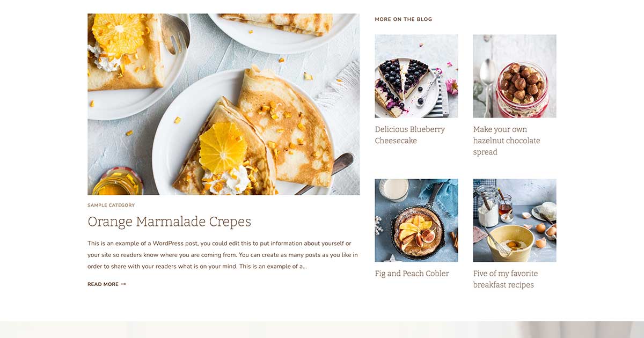The image size is (644, 338).
Task: Click the ellipsis ending the post excerpt
Action: click(x=305, y=267)
